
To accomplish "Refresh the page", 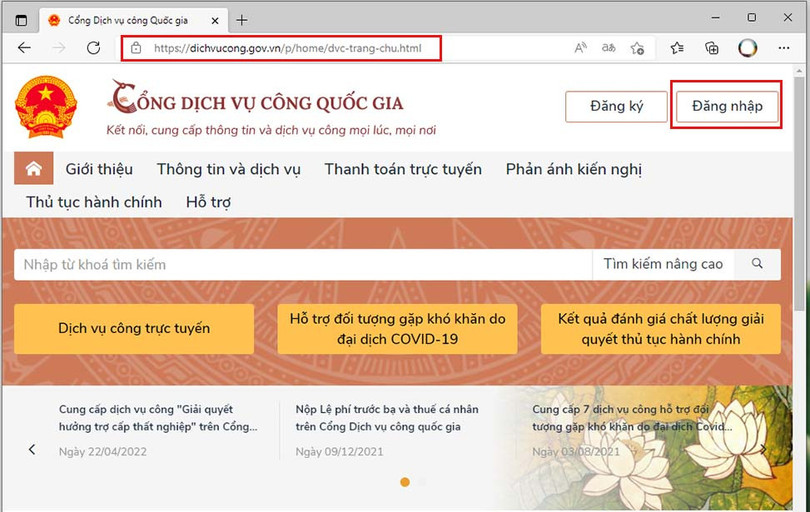I will [x=93, y=48].
